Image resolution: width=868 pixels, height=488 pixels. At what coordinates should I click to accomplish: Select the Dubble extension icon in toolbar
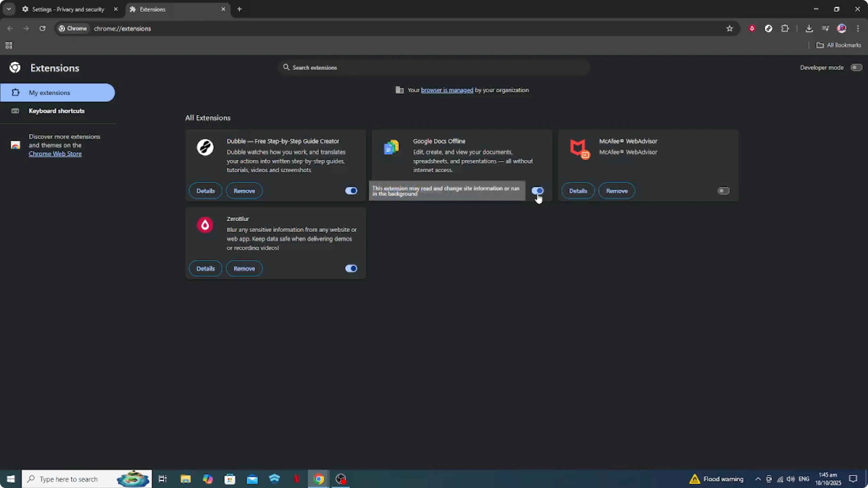[x=769, y=28]
